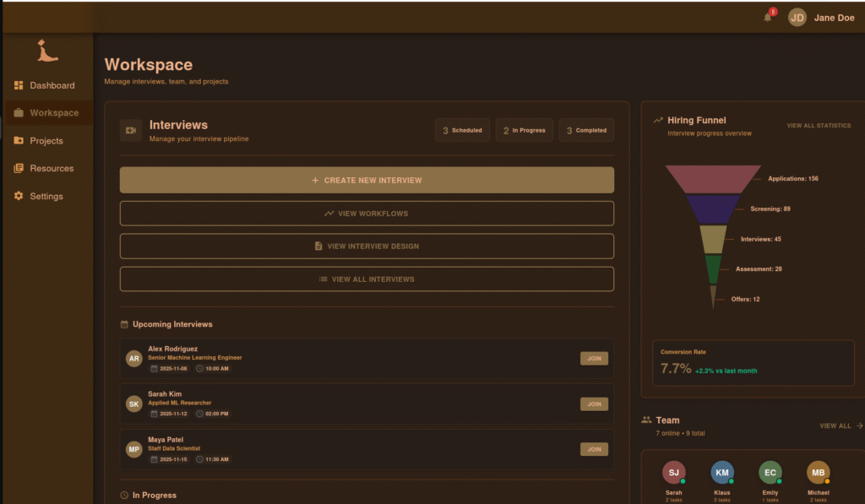
Task: Open View Workflows
Action: point(367,214)
